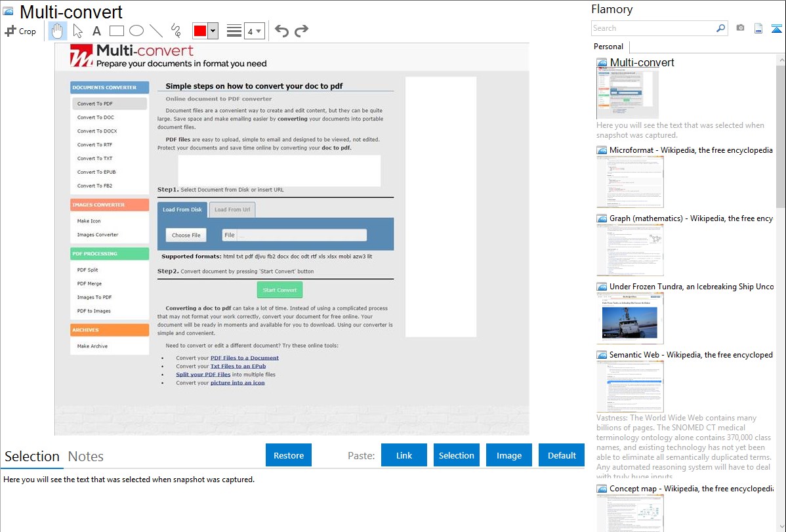Choose the arrow pointer tool
This screenshot has width=786, height=532.
tap(77, 31)
